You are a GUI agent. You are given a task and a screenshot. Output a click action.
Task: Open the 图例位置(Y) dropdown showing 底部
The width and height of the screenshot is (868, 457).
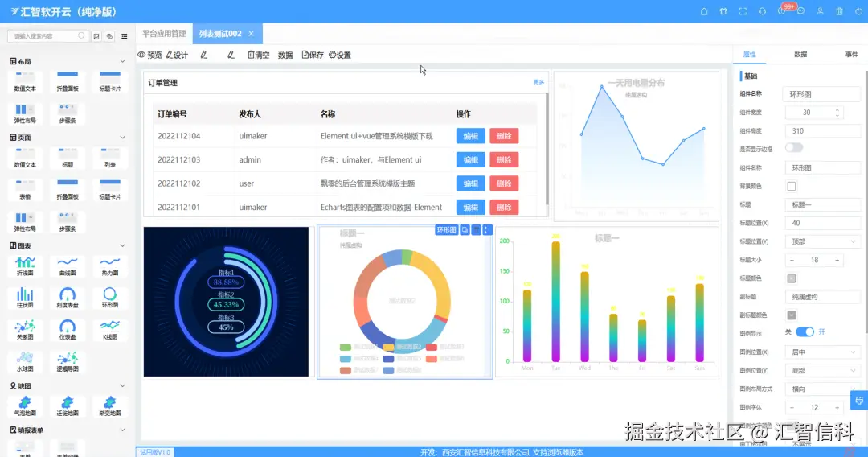pos(823,370)
